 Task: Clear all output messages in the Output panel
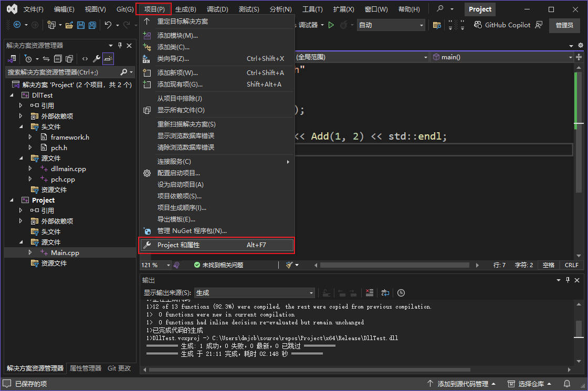[370, 293]
